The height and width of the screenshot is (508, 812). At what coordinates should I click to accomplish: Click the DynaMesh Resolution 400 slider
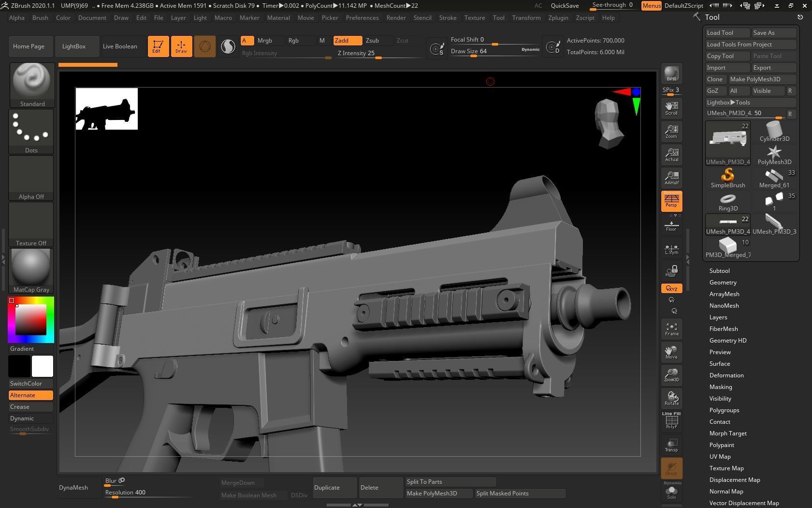(149, 493)
